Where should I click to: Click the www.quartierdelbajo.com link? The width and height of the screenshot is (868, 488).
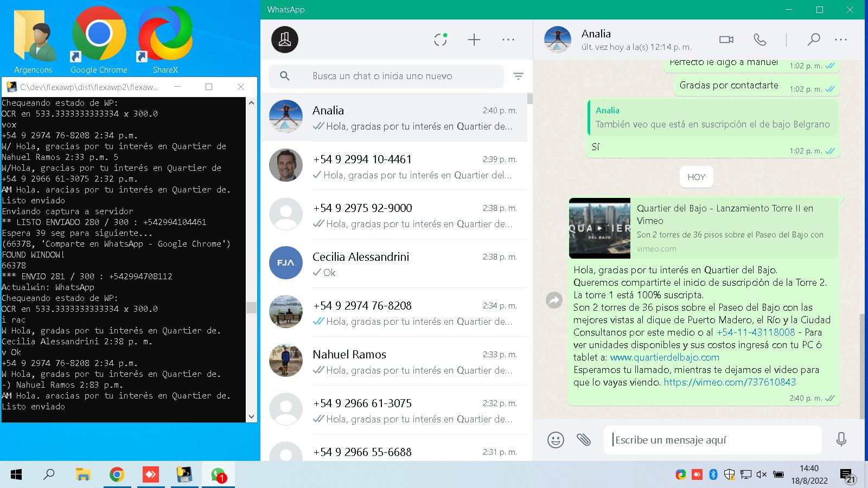tap(665, 357)
